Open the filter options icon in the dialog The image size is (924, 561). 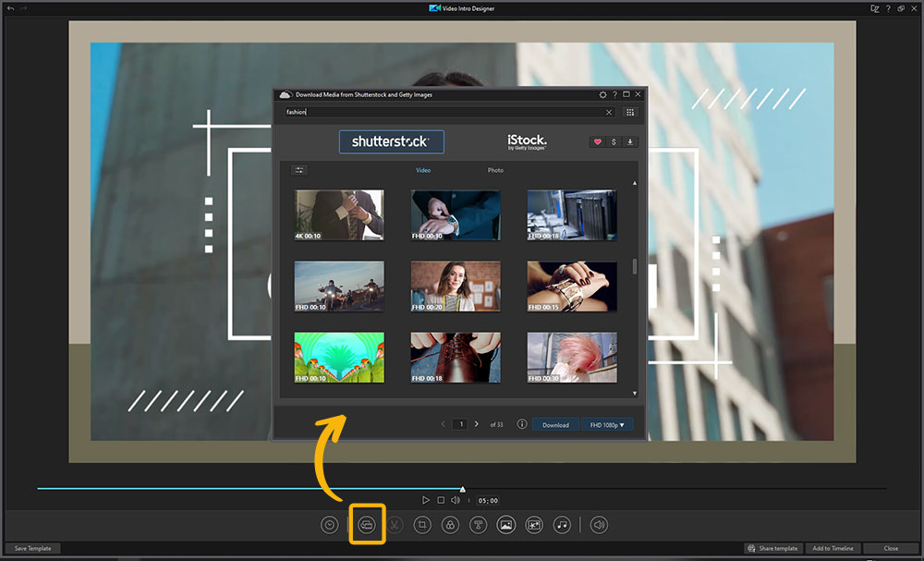click(298, 170)
